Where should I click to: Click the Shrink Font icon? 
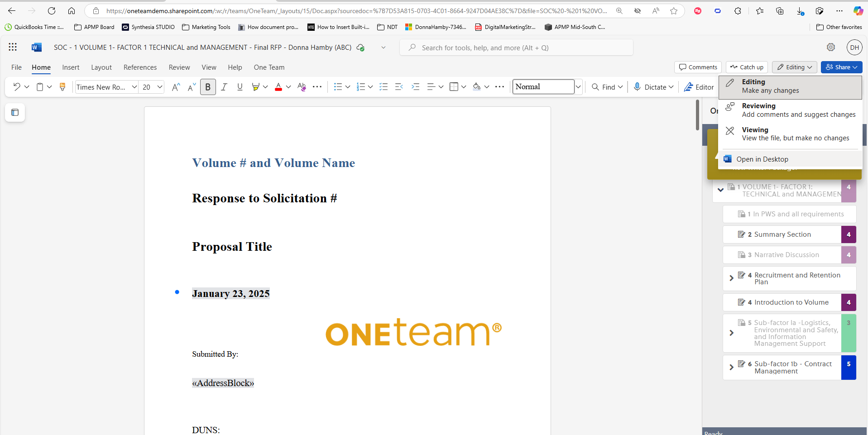(192, 87)
